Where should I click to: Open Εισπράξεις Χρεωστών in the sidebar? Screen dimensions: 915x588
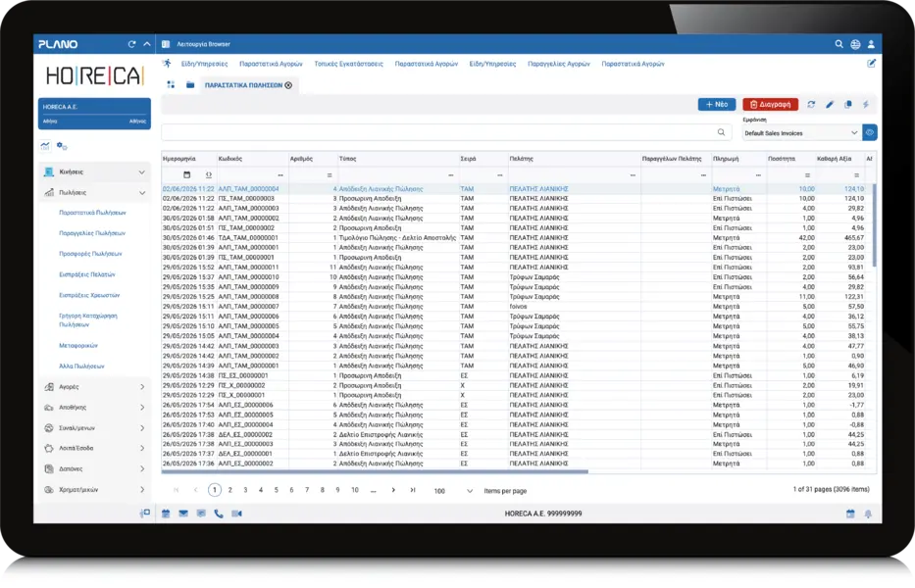pos(89,295)
